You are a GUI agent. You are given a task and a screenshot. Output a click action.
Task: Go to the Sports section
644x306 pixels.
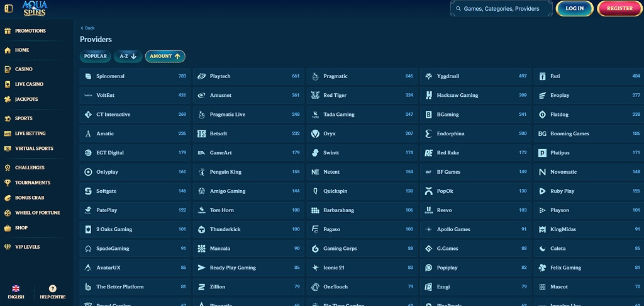(23, 118)
